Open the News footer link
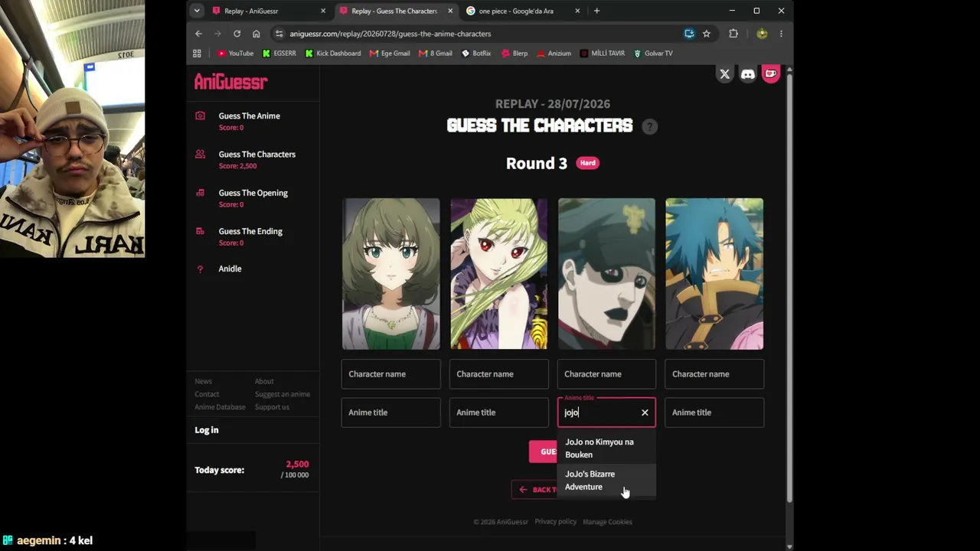 pyautogui.click(x=203, y=381)
